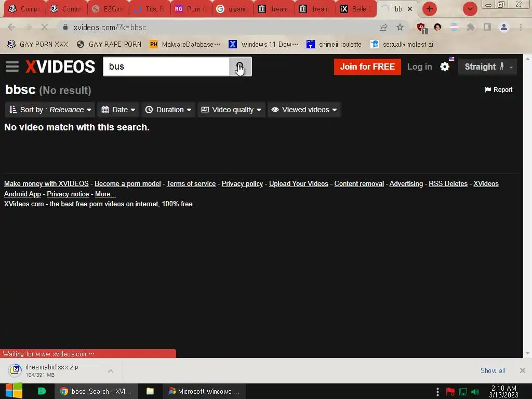This screenshot has height=399, width=532.
Task: Click the padlock site info icon
Action: (x=65, y=27)
